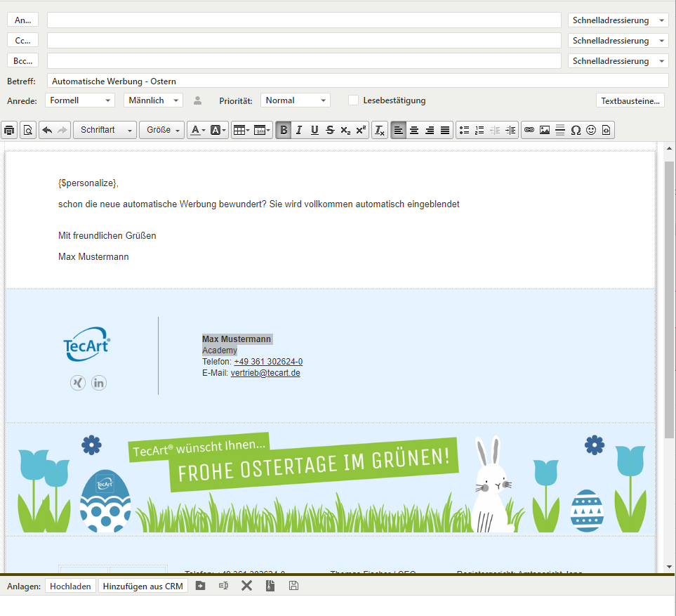Click the Hochladen attachment button
This screenshot has width=676, height=616.
click(x=71, y=586)
